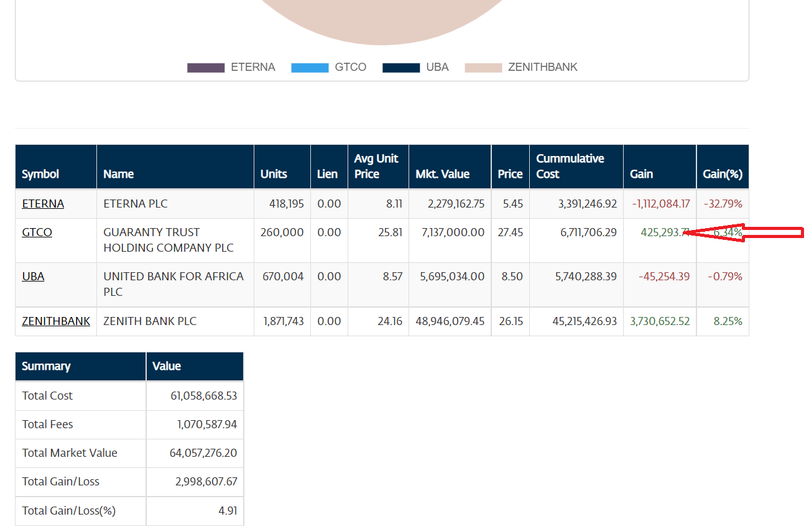Click GTCO market value 7,137,000.00
Viewport: 809px width, 532px height.
tap(453, 232)
